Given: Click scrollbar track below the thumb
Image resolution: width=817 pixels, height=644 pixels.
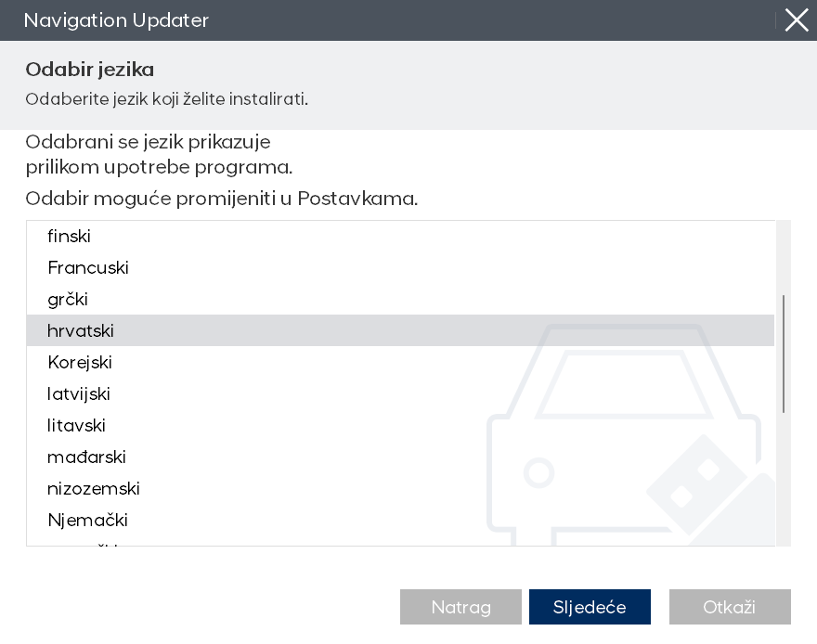Looking at the screenshot, I should [784, 483].
